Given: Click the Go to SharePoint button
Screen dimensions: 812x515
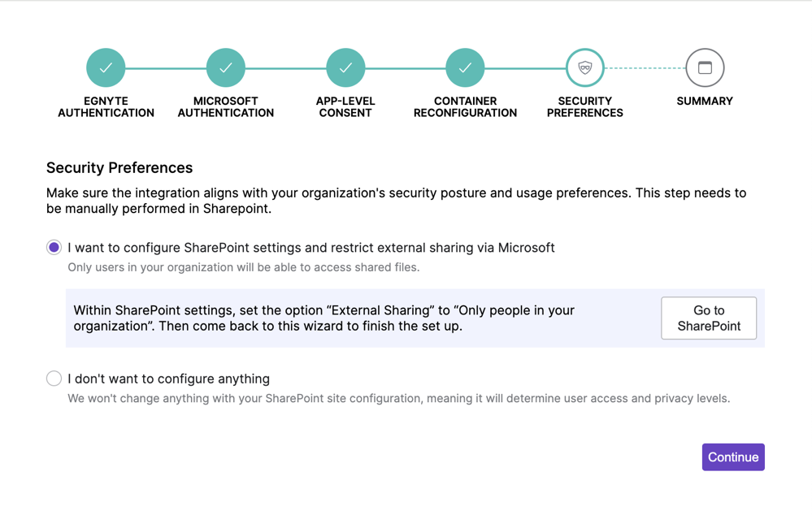Looking at the screenshot, I should click(x=708, y=318).
